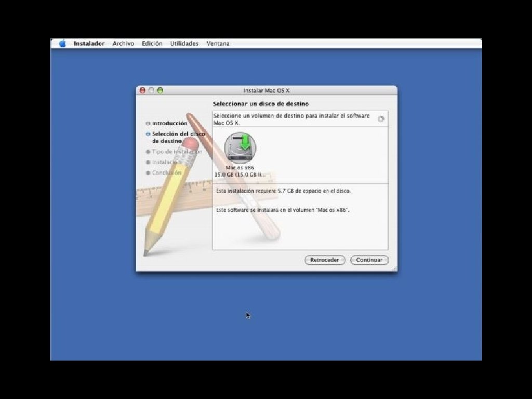Click the 'requiere 5.7 GB de espacio' message
The image size is (532, 399).
[x=283, y=191]
